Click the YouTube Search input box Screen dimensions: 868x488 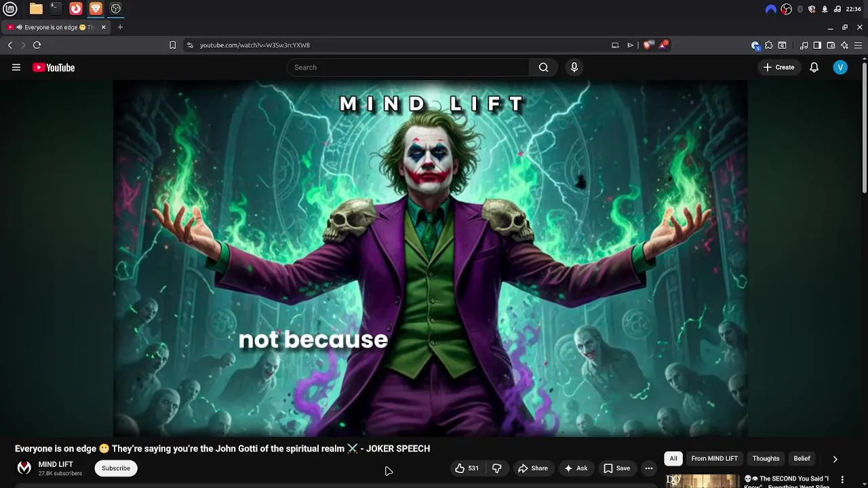pyautogui.click(x=408, y=67)
